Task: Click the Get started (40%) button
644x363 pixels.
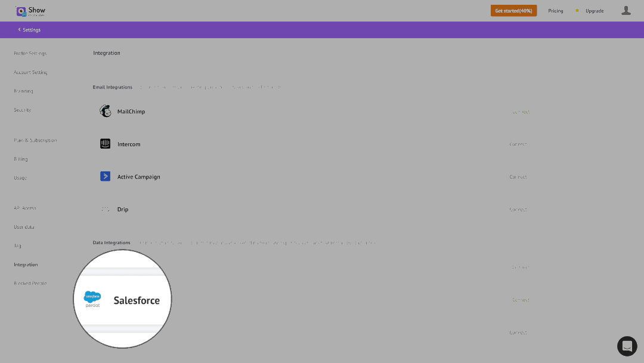Action: 513,11
